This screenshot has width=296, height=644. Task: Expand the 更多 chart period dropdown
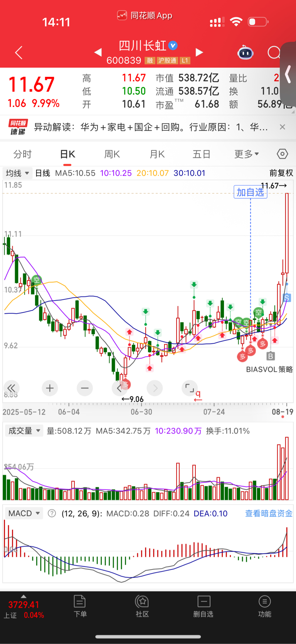point(247,154)
